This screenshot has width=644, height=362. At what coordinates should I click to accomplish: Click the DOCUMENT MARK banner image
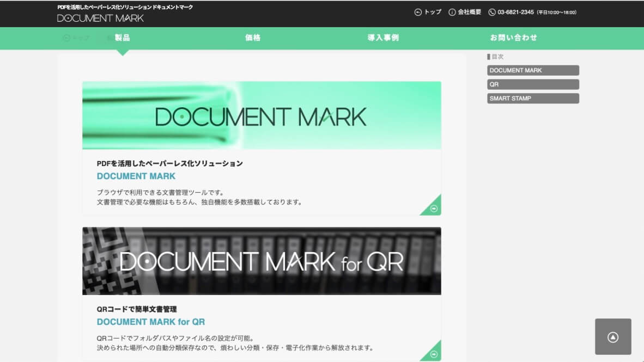[262, 115]
